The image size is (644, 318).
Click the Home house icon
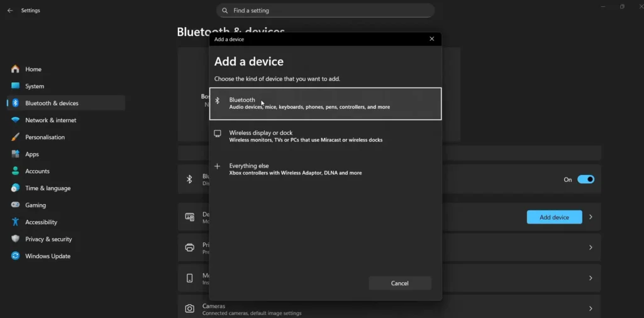tap(15, 69)
